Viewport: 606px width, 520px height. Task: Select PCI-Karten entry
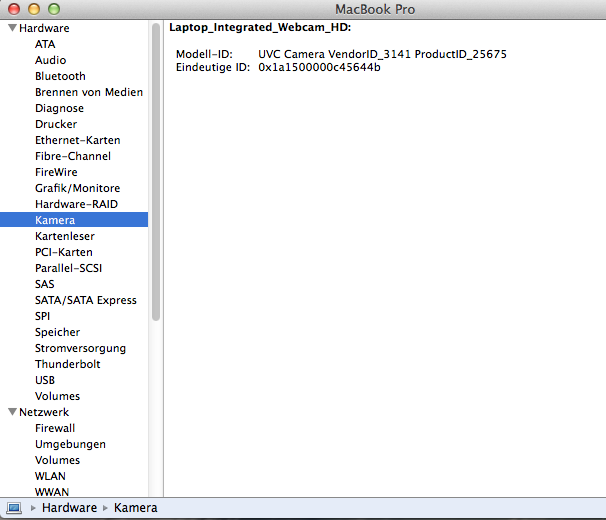63,252
